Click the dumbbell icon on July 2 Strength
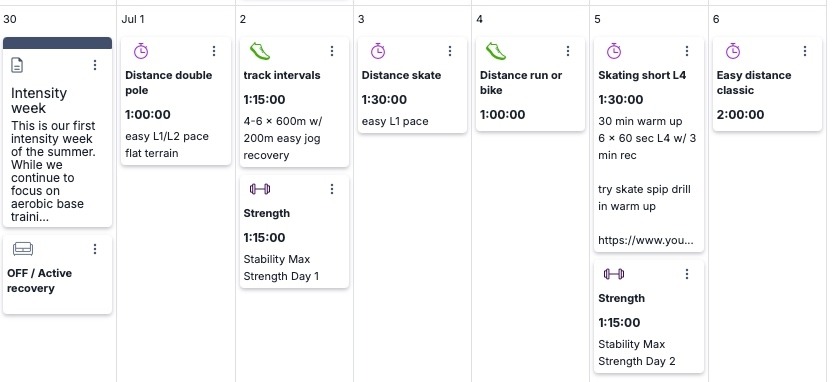832x382 pixels. pos(260,189)
